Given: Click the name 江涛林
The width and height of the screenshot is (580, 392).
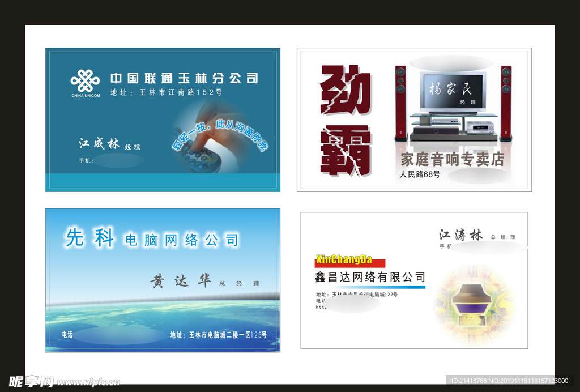Looking at the screenshot, I should tap(461, 235).
